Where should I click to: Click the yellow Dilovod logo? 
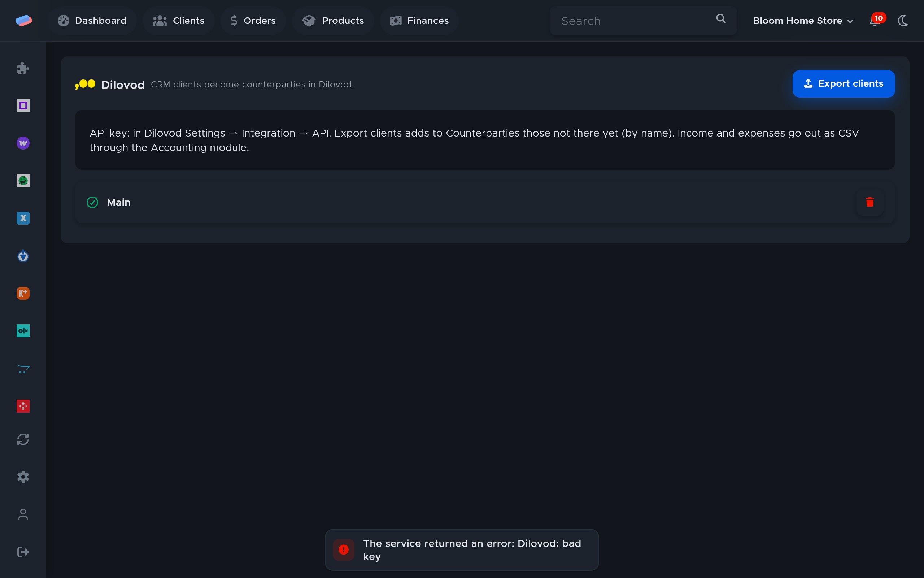click(x=85, y=85)
